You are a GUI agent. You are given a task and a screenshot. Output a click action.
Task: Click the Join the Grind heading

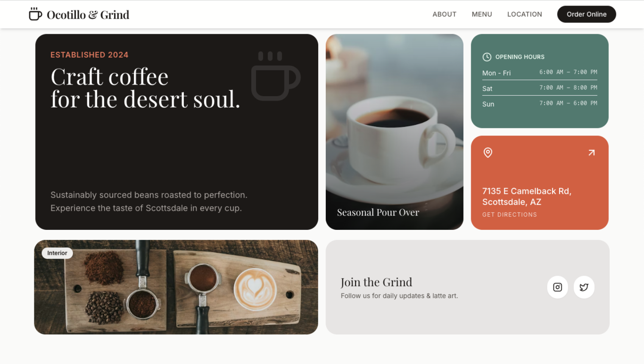pyautogui.click(x=376, y=282)
